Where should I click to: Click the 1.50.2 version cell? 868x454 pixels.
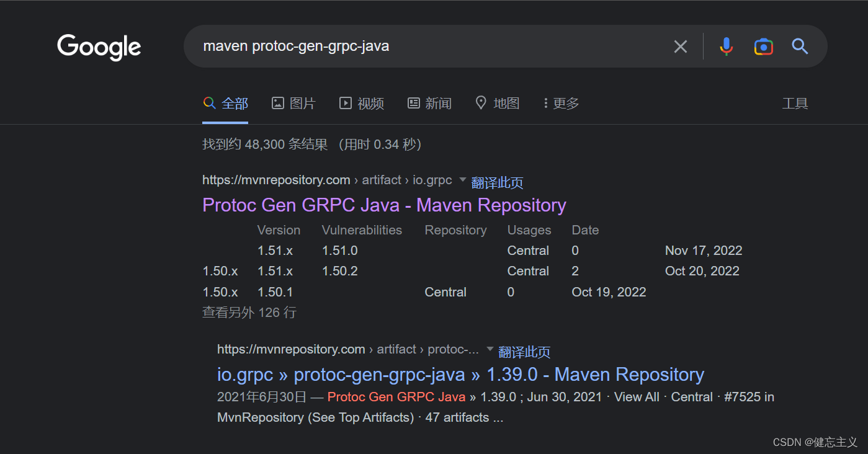[339, 271]
